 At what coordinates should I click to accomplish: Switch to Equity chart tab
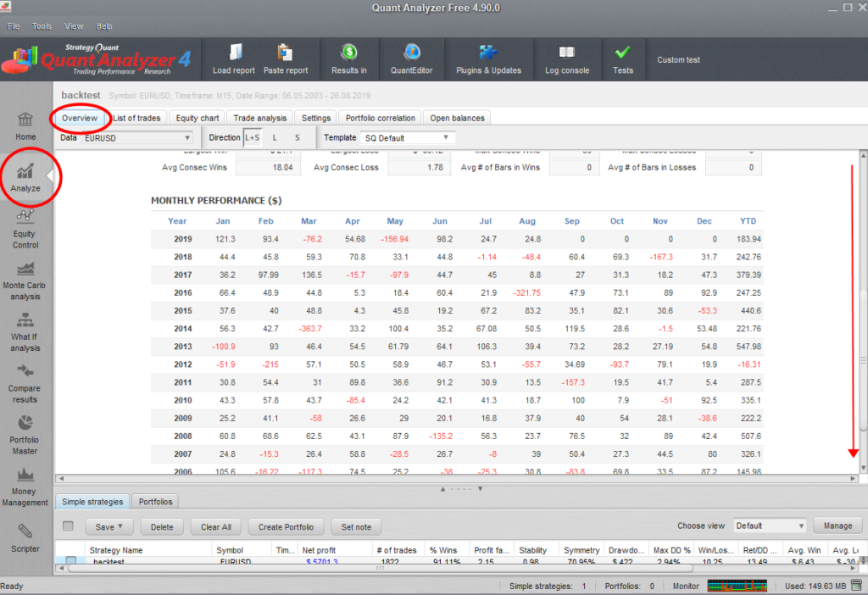click(x=198, y=118)
